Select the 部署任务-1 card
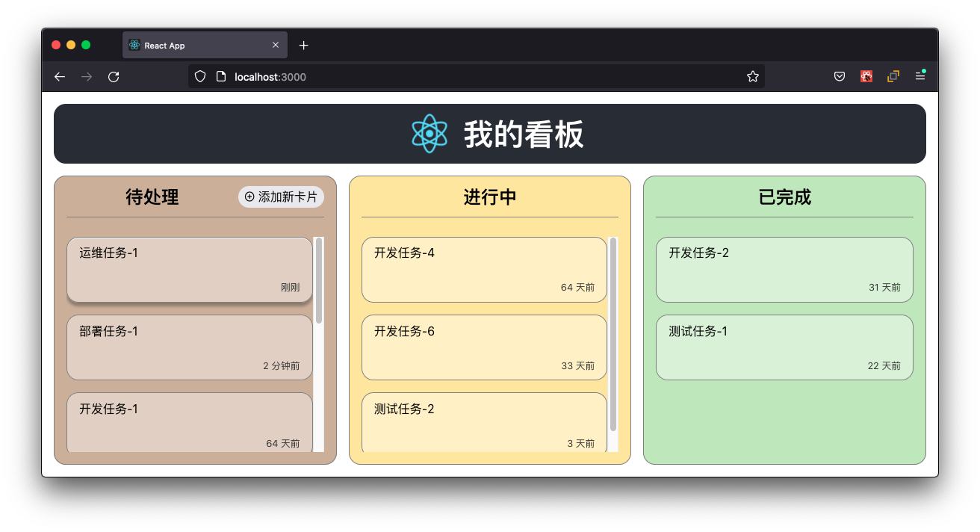The image size is (980, 532). click(190, 347)
